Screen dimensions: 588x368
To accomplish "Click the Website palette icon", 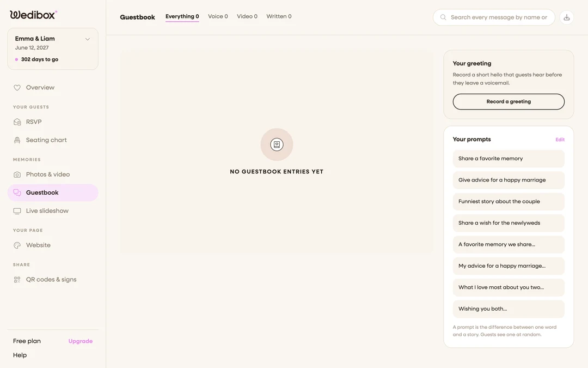I will coord(17,245).
